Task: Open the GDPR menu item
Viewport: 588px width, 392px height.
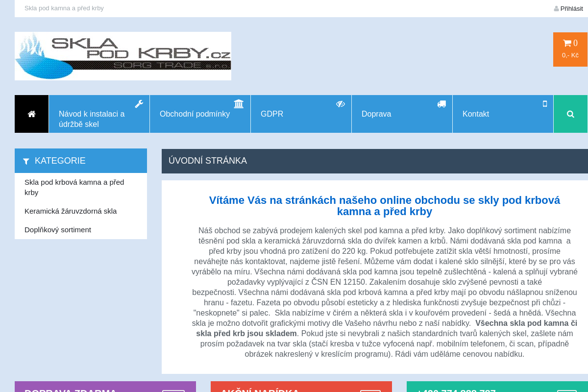Action: pyautogui.click(x=273, y=114)
